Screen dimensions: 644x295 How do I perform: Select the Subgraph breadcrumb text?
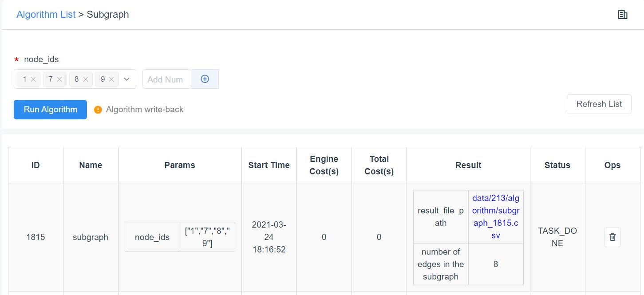point(107,14)
